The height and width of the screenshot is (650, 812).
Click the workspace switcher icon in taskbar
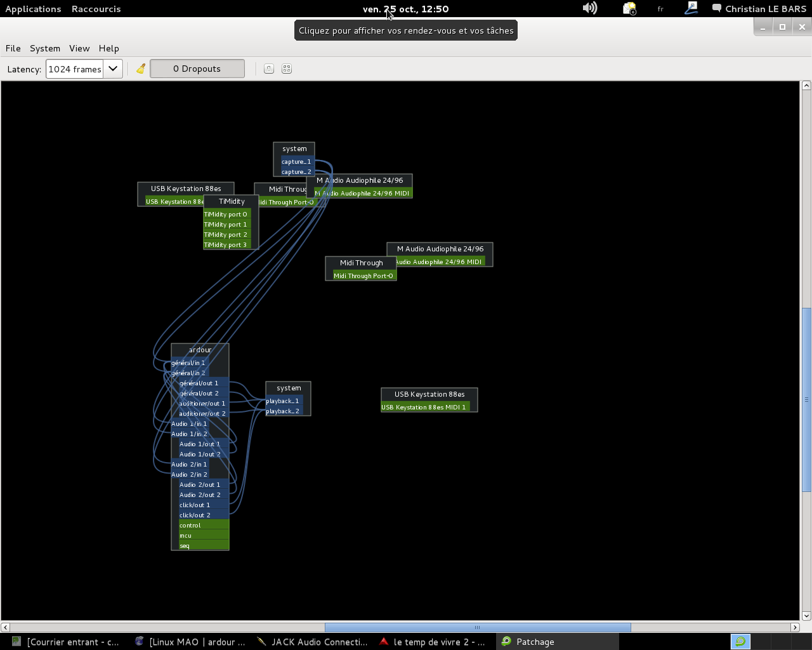coord(740,642)
